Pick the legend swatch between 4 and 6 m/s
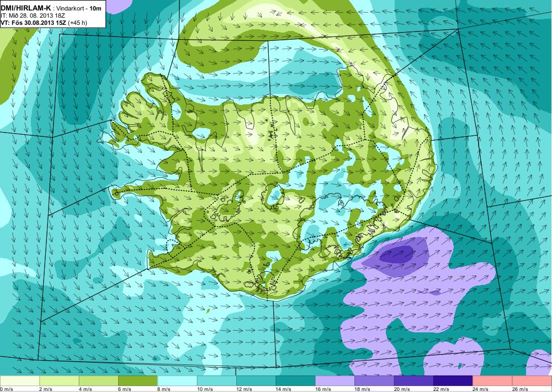The image size is (552, 392). (x=99, y=381)
